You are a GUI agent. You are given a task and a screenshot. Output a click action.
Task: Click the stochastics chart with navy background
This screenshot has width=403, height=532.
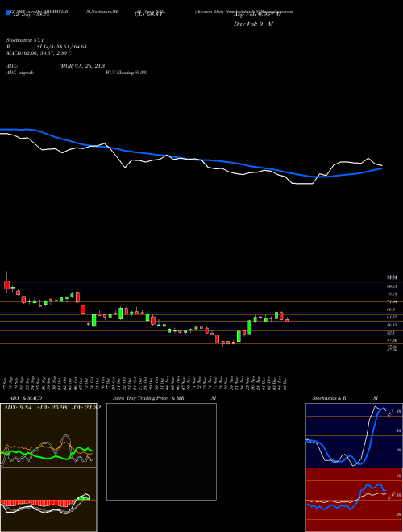(x=354, y=435)
